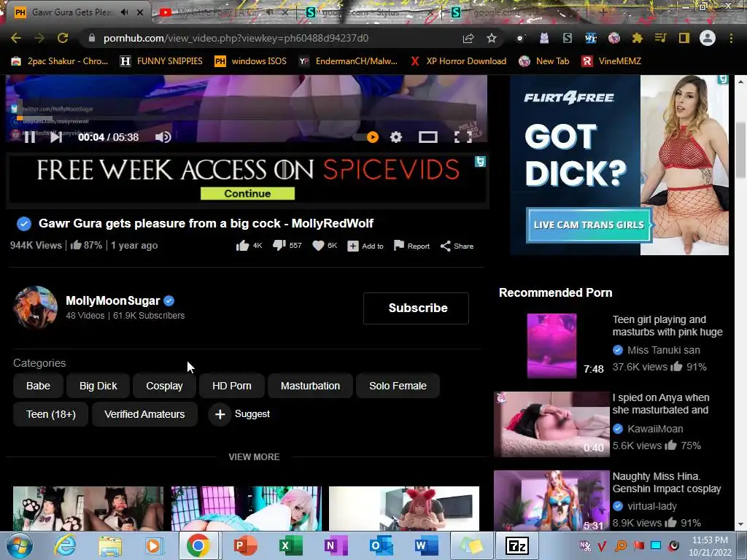Go back with browser back arrow

(x=16, y=38)
